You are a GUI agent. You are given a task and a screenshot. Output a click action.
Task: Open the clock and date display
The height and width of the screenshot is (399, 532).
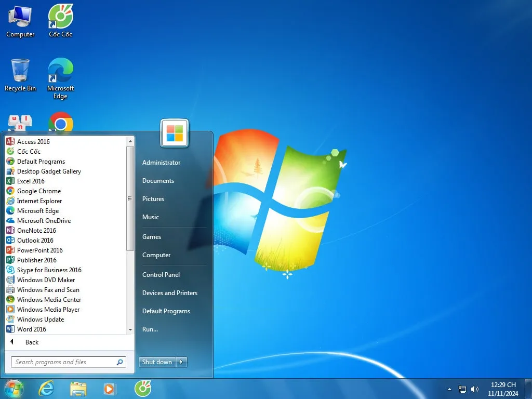(x=503, y=389)
